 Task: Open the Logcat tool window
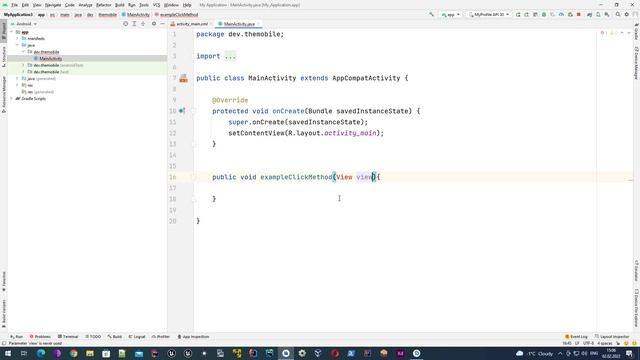(137, 337)
